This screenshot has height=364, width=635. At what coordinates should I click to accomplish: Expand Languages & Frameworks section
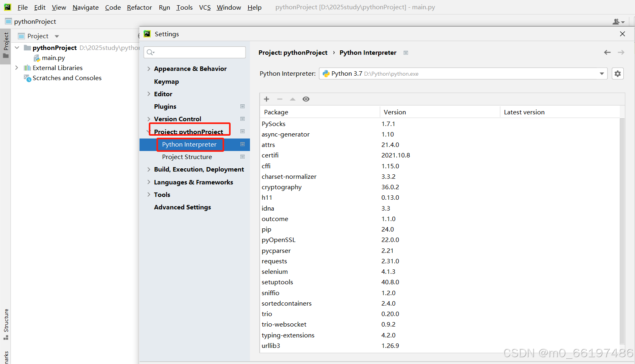pos(149,182)
